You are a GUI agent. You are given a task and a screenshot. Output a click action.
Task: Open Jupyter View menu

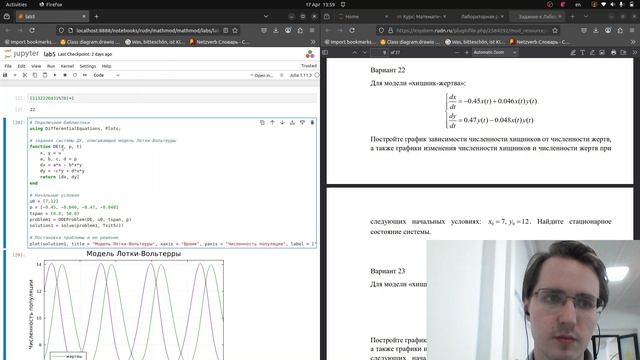pos(36,66)
